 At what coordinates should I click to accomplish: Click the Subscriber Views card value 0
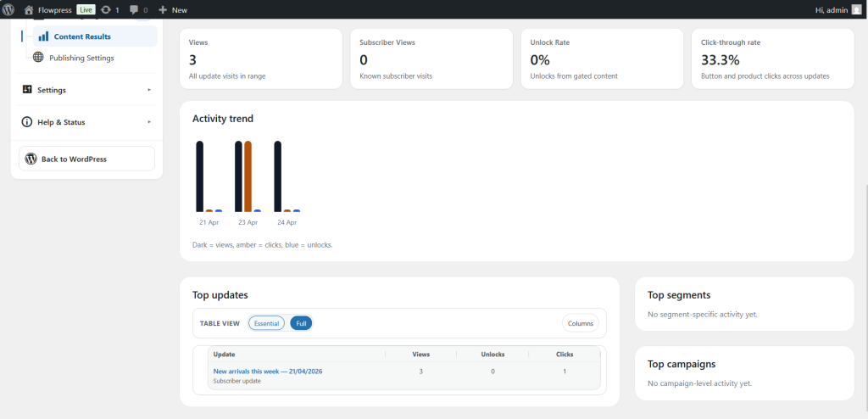point(364,60)
